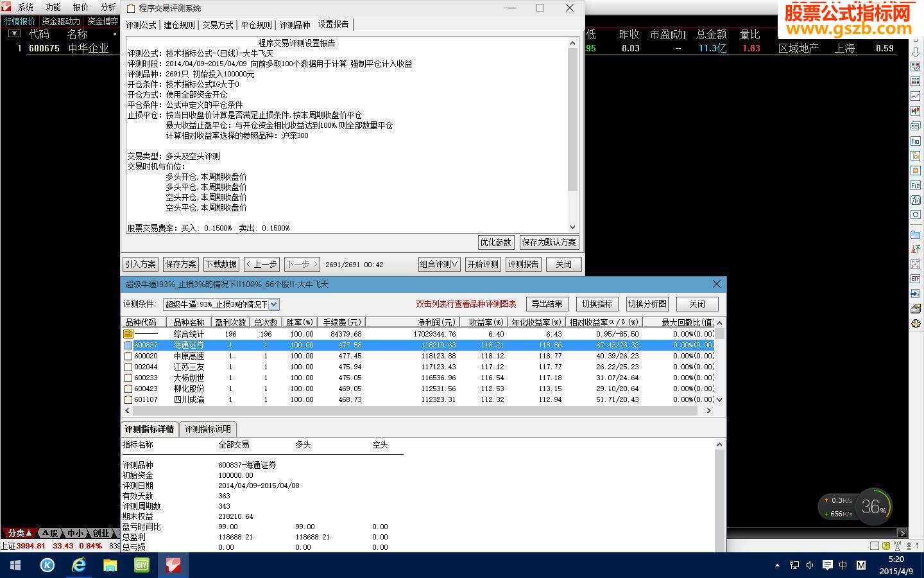Launch Internet Explorer from taskbar
The image size is (924, 578).
click(x=78, y=565)
